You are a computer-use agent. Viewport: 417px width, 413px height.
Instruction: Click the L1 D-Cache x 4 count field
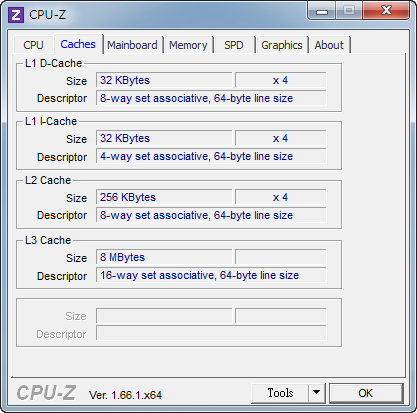point(280,80)
